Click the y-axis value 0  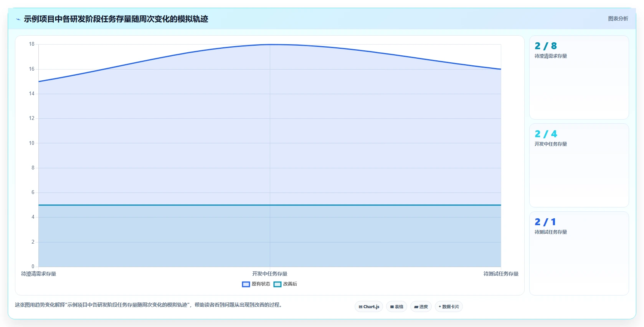pos(33,266)
